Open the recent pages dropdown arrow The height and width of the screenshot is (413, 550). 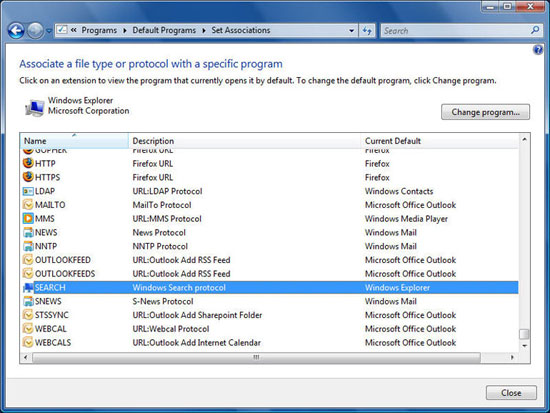(x=49, y=31)
